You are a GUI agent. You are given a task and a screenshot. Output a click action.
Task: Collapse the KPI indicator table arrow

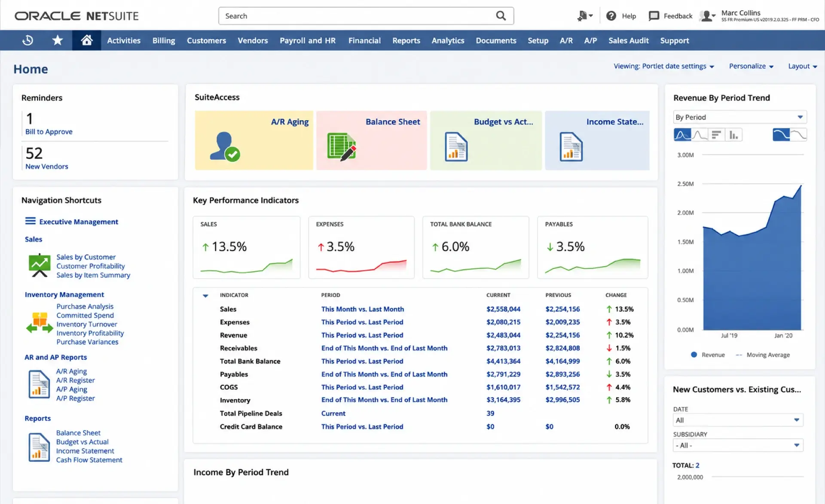tap(205, 296)
